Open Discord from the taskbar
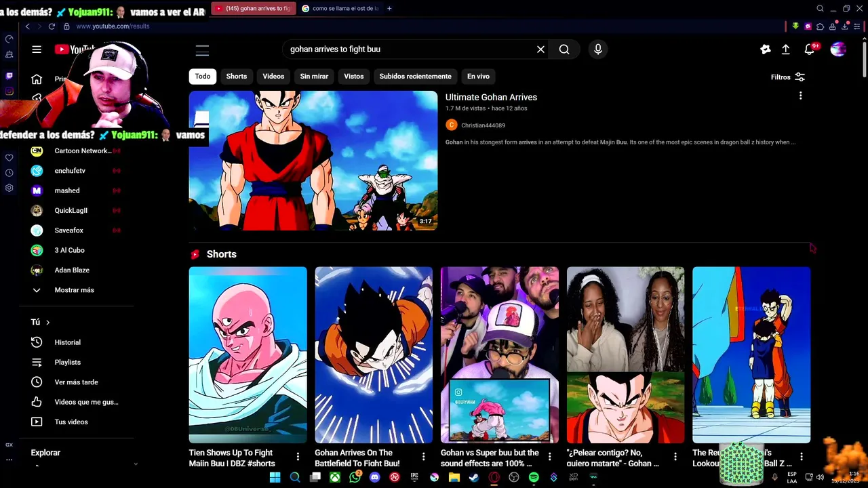 pos(374,477)
